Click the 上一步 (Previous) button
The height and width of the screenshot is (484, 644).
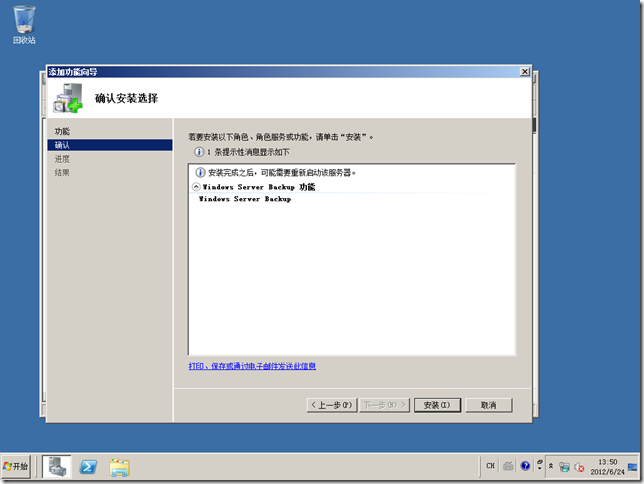click(x=332, y=405)
